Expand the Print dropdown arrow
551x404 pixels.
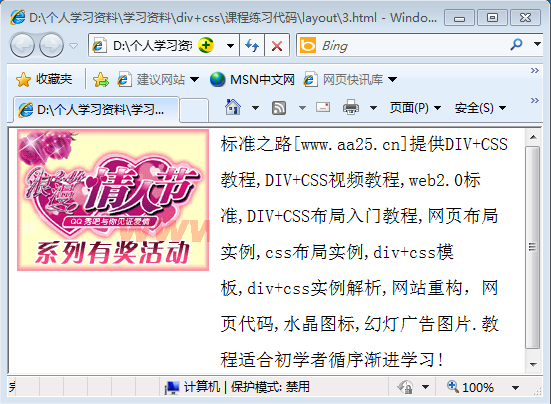point(374,107)
